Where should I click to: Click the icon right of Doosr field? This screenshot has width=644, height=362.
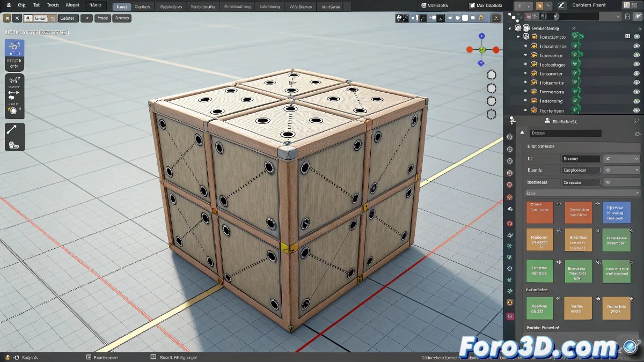pyautogui.click(x=638, y=134)
